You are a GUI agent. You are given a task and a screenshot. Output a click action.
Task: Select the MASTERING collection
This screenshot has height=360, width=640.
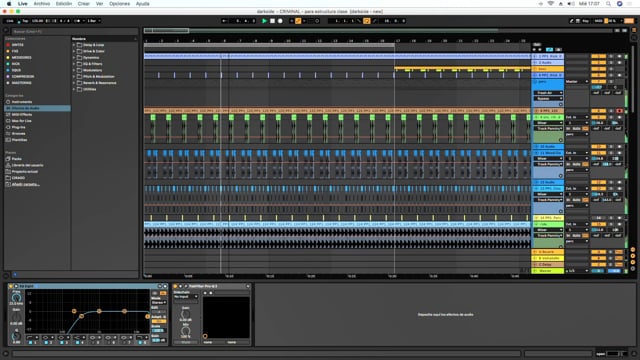(21, 83)
